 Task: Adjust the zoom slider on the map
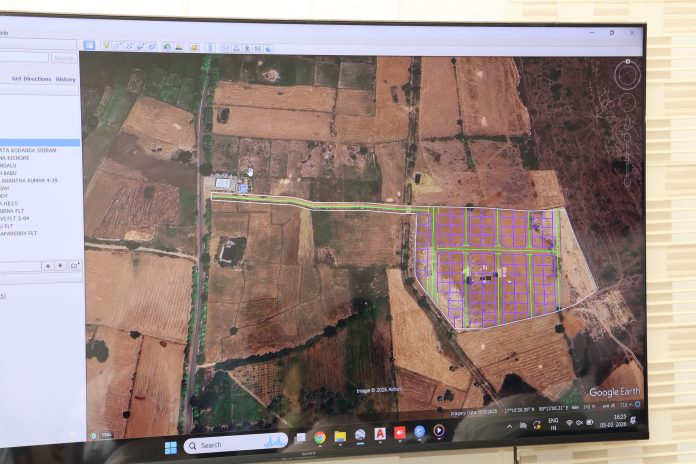tap(627, 130)
